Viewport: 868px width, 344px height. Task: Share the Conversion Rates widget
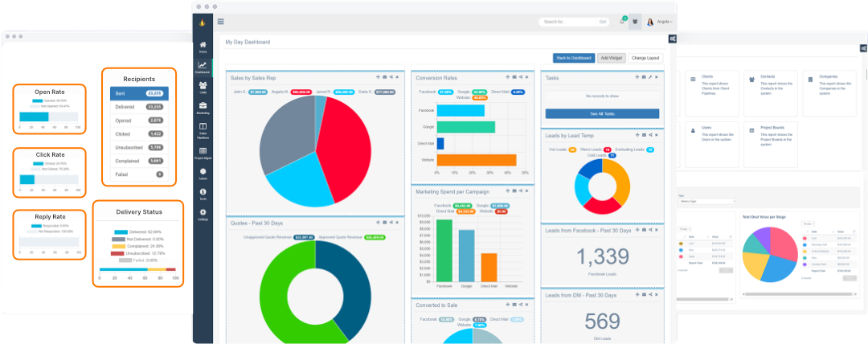pos(520,77)
